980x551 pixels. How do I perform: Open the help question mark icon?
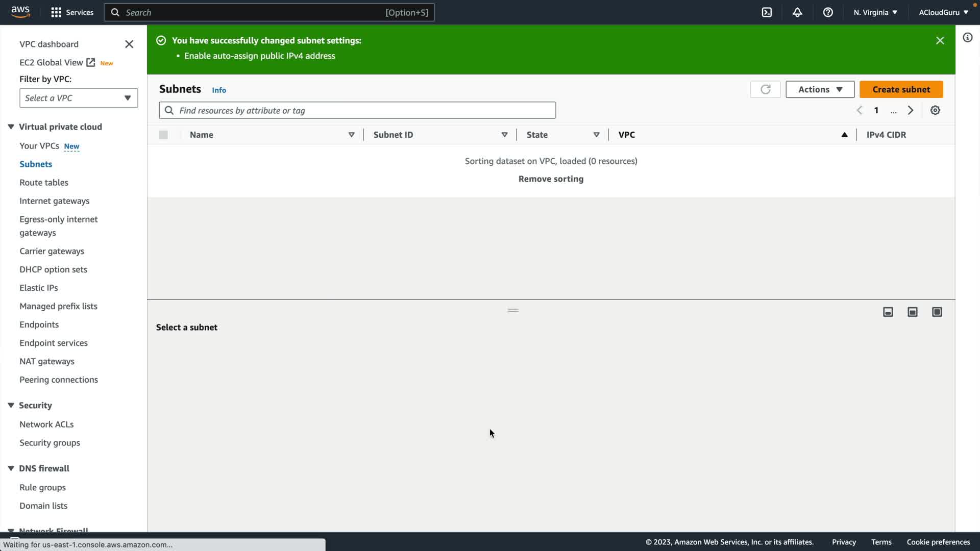pyautogui.click(x=828, y=12)
